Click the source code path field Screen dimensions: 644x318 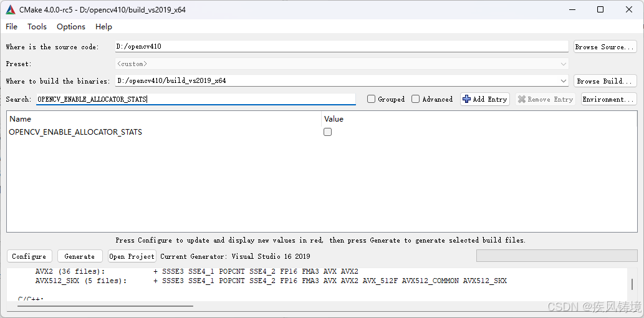[342, 46]
